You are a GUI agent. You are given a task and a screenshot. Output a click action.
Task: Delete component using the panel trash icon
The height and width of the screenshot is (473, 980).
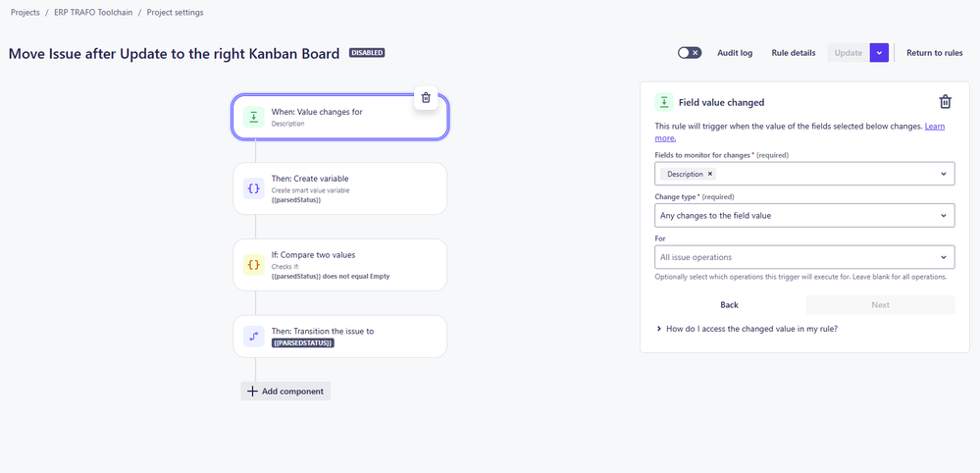click(946, 102)
